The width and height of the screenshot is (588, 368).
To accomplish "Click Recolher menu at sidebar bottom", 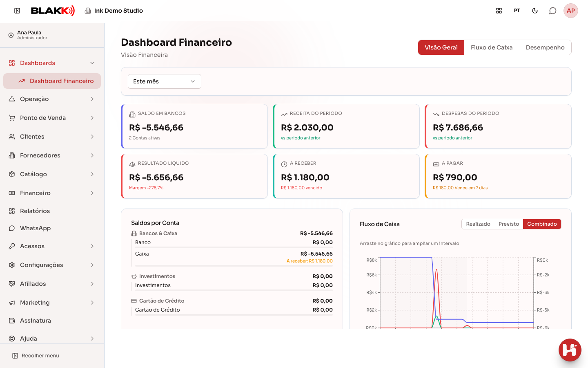I will point(36,356).
